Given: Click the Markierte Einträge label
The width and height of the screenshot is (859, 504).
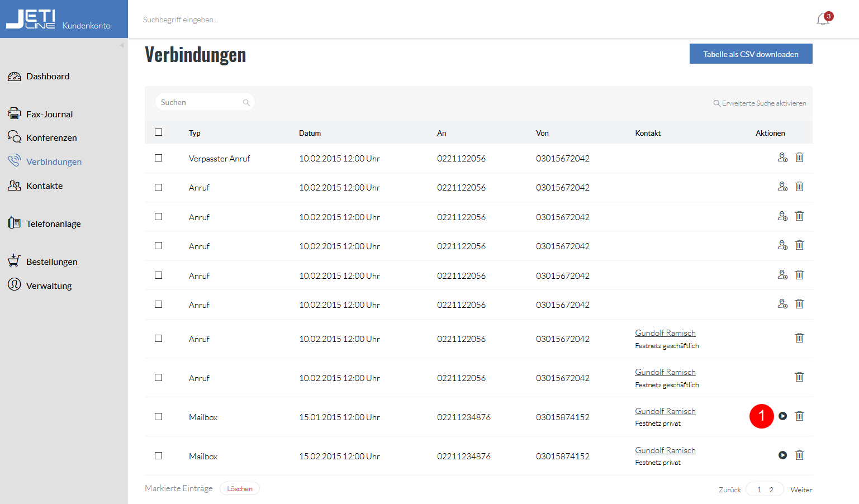Looking at the screenshot, I should [179, 488].
